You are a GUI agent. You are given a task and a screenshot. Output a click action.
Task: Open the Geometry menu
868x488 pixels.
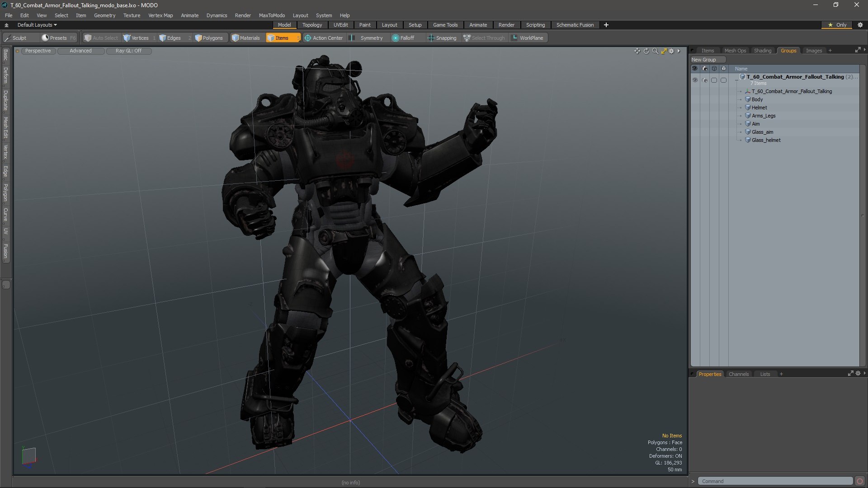104,15
